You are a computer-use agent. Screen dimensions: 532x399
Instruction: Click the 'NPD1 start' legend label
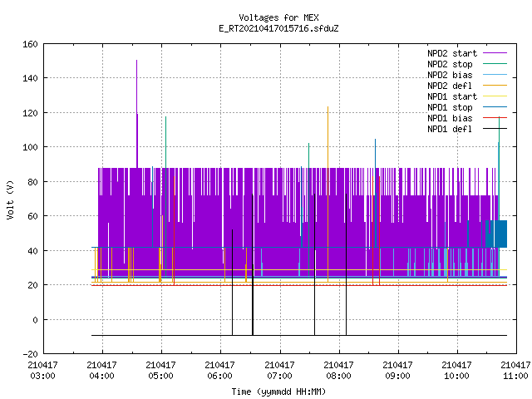click(x=452, y=96)
